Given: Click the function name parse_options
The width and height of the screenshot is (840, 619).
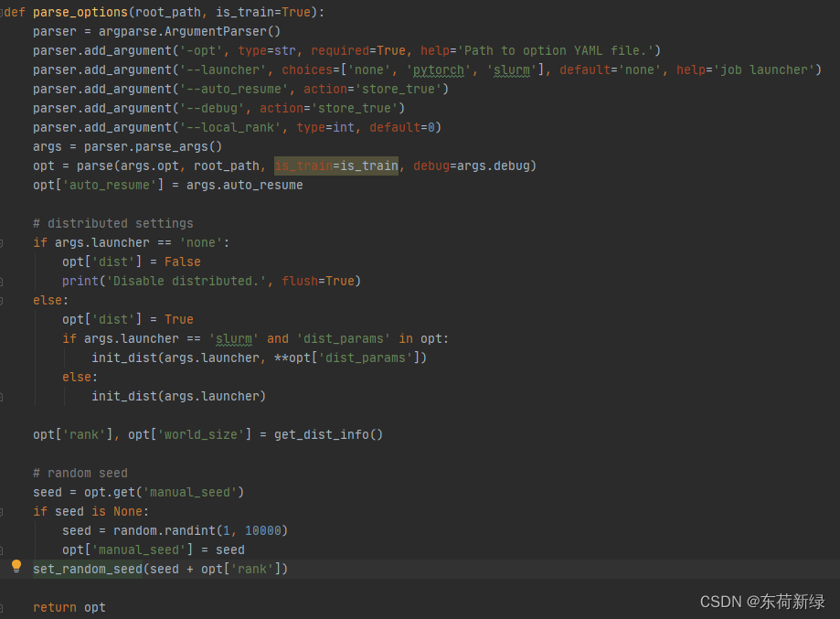Looking at the screenshot, I should [x=80, y=12].
